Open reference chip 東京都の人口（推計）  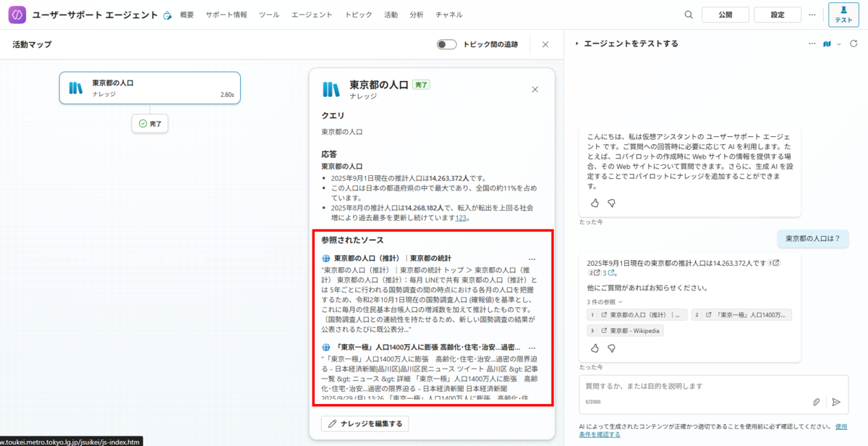point(637,315)
